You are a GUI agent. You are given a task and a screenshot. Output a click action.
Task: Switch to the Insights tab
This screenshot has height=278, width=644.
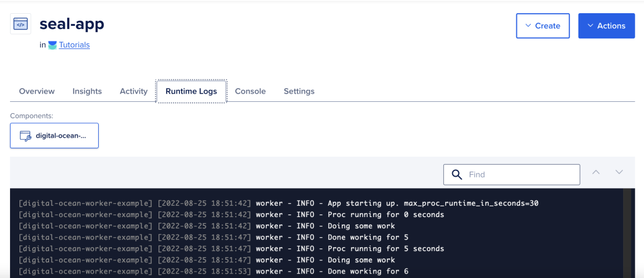87,91
